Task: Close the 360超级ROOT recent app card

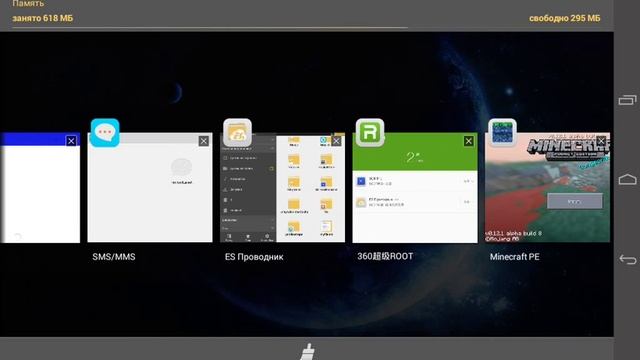Action: 469,141
